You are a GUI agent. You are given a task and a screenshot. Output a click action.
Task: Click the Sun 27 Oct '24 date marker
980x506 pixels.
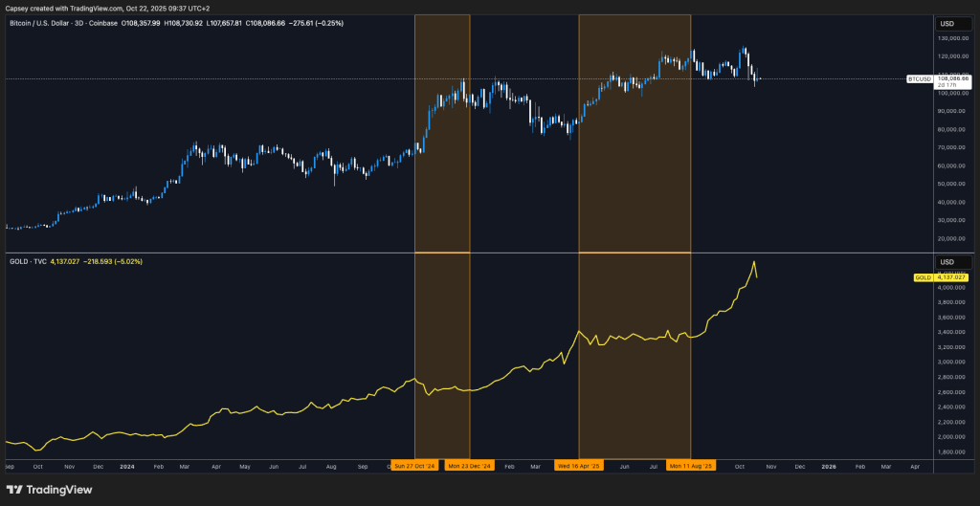pyautogui.click(x=414, y=466)
